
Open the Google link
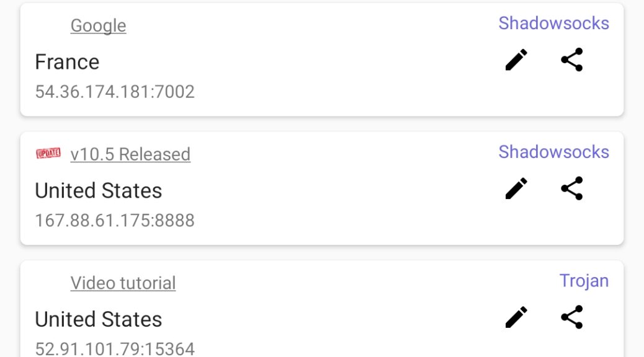tap(98, 25)
